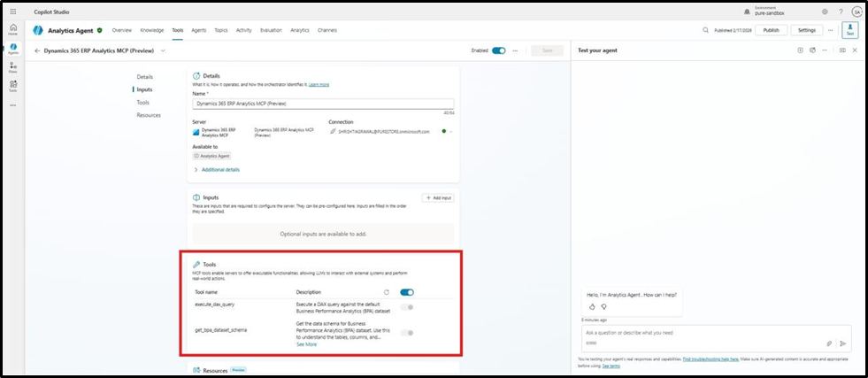Click the attach file paperclip icon
This screenshot has width=868, height=378.
(x=829, y=343)
